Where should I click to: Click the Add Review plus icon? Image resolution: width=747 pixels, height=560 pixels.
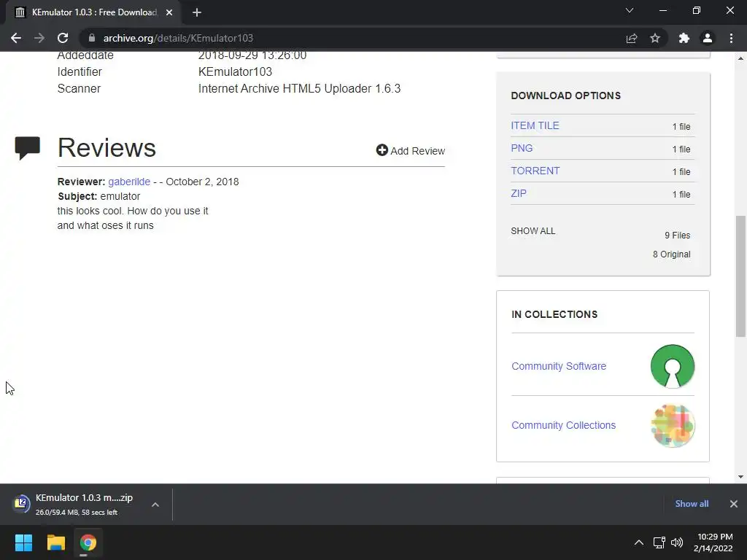382,150
